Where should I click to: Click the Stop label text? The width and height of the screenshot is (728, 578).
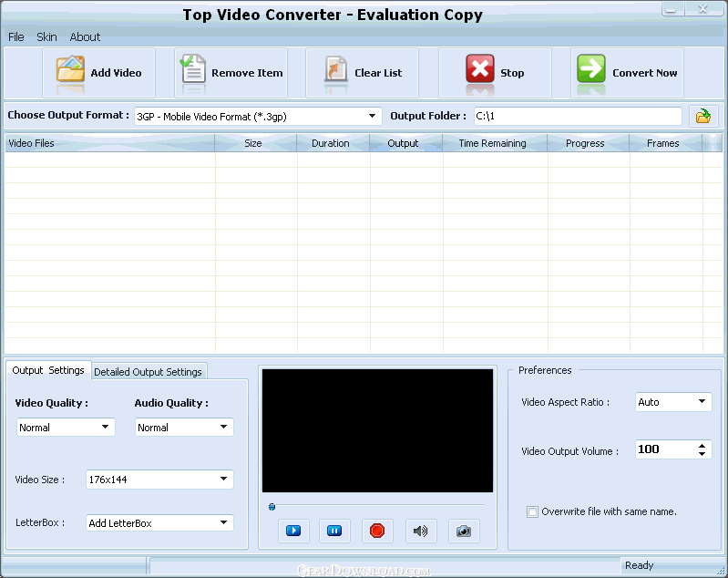[x=512, y=73]
